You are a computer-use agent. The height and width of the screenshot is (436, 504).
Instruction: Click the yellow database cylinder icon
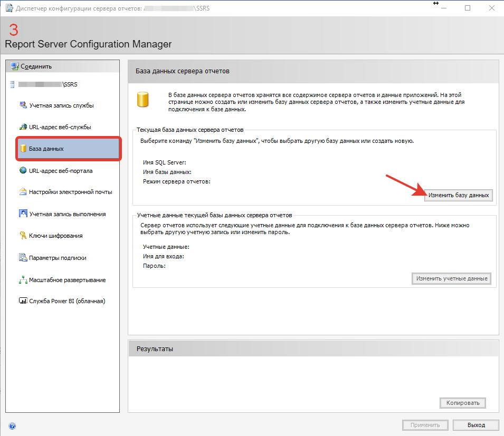(142, 100)
